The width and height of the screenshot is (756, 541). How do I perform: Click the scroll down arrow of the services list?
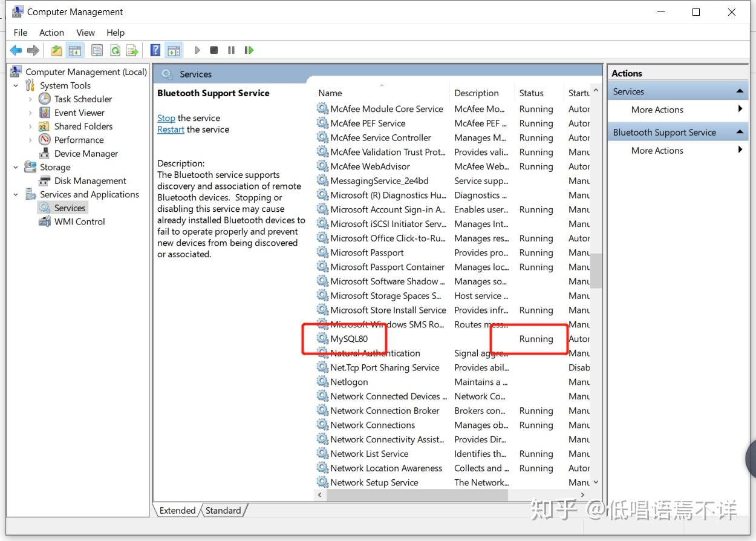(x=596, y=482)
